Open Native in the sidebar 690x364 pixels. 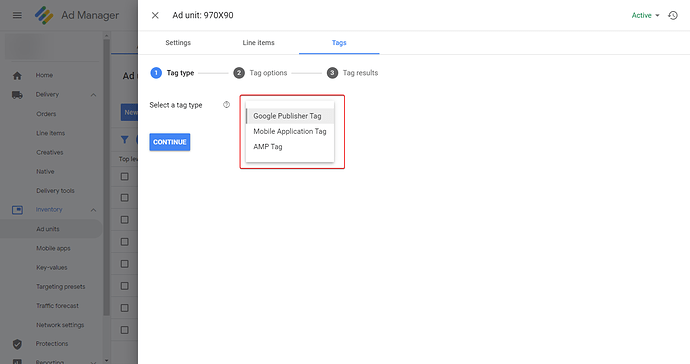pyautogui.click(x=45, y=172)
